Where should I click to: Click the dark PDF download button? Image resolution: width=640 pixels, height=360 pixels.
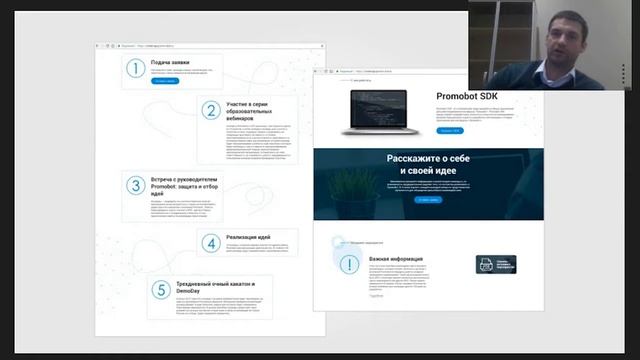pos(496,264)
